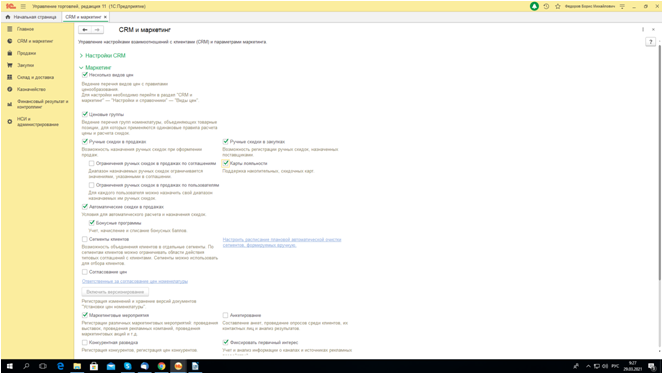Open Microsoft Edge from taskbar

coord(60,366)
